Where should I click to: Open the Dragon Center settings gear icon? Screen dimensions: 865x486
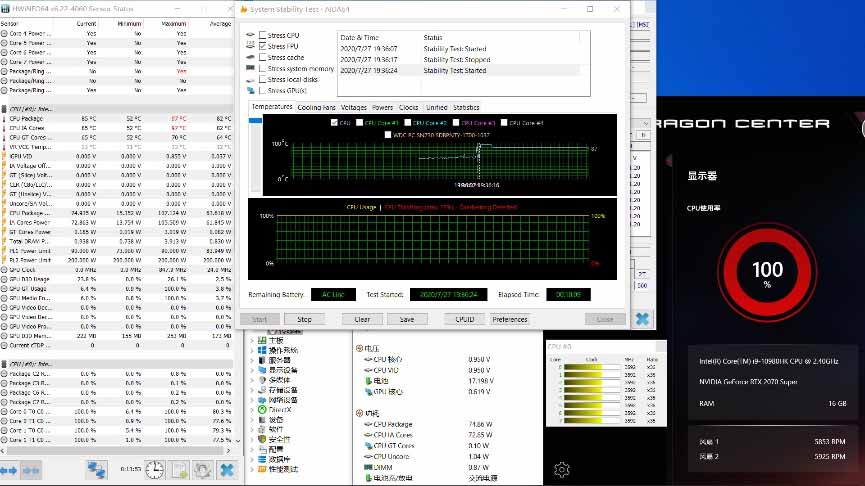pyautogui.click(x=562, y=469)
